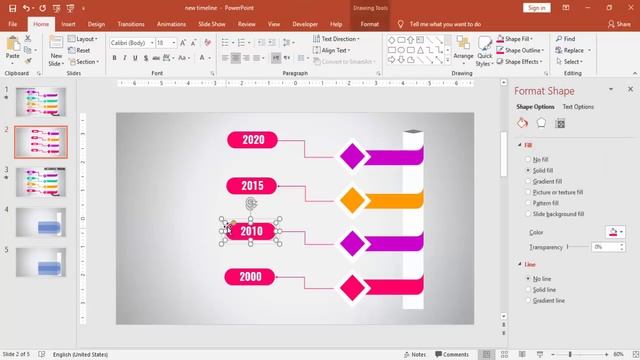This screenshot has width=640, height=360.
Task: Open the font name Calibri dropdown
Action: [x=152, y=43]
